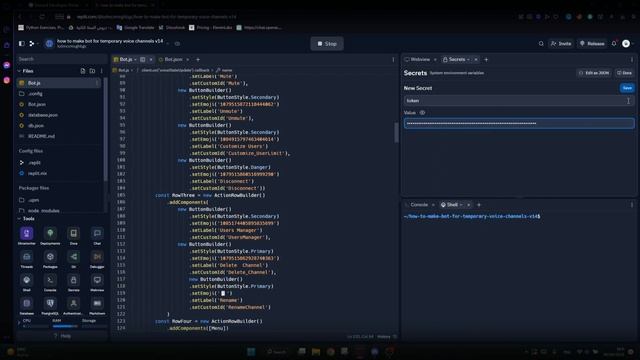Screen dimensions: 640x360
Task: Open the Threads tool
Action: coord(27,259)
